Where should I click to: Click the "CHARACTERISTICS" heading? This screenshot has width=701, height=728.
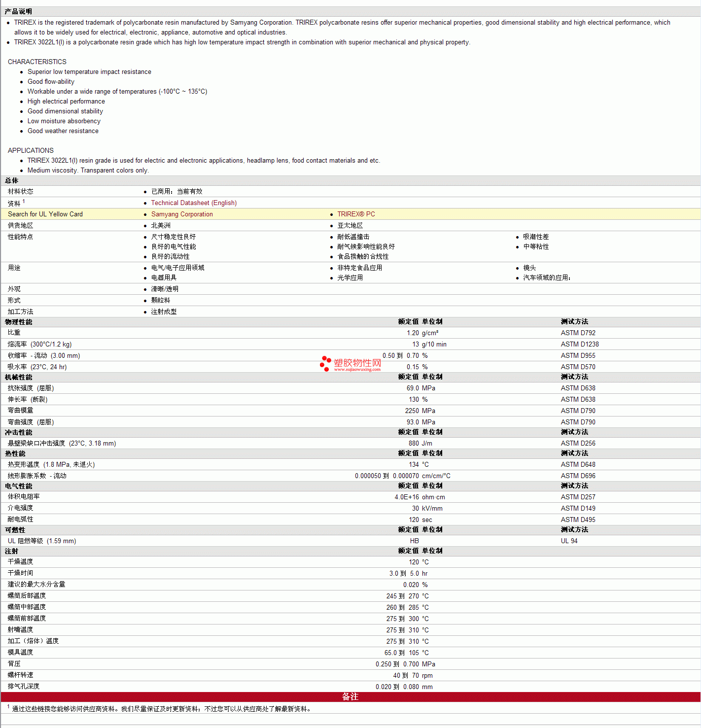37,62
